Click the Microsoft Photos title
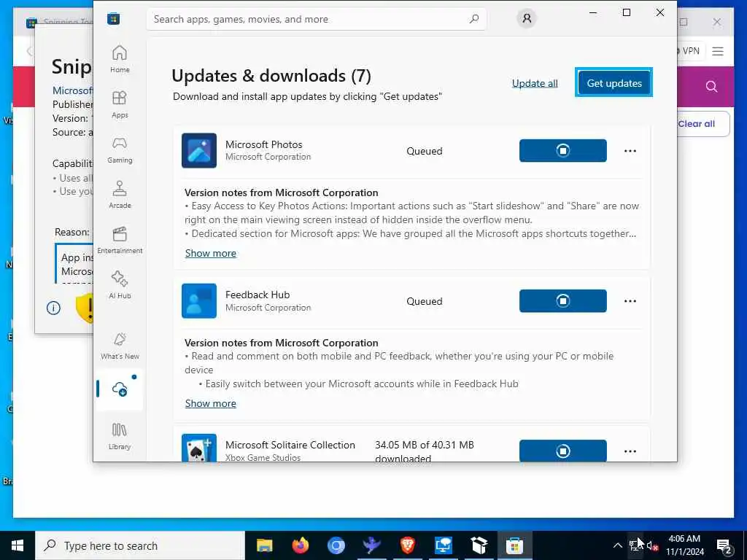The image size is (747, 560). click(264, 144)
